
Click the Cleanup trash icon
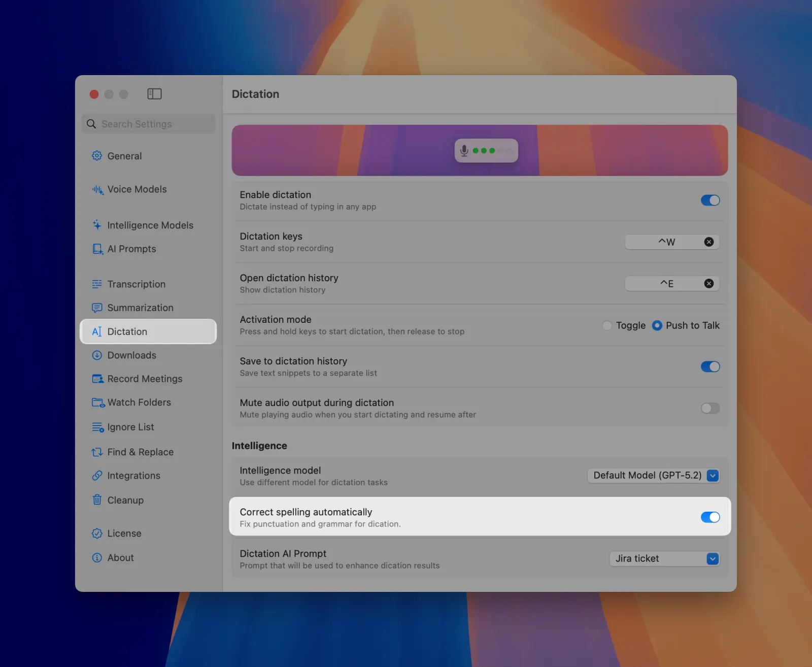(97, 500)
